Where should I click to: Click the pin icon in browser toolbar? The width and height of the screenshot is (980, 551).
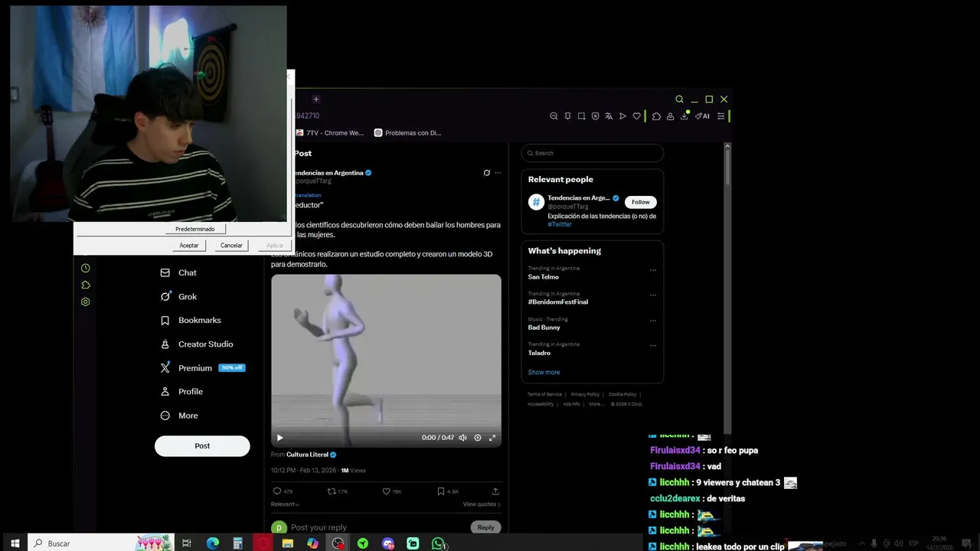567,116
